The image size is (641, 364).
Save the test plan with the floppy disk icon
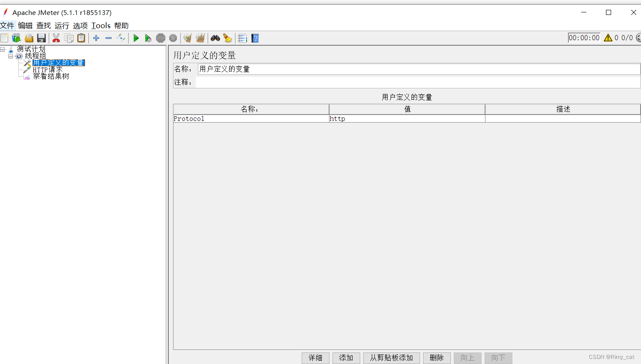tap(41, 38)
